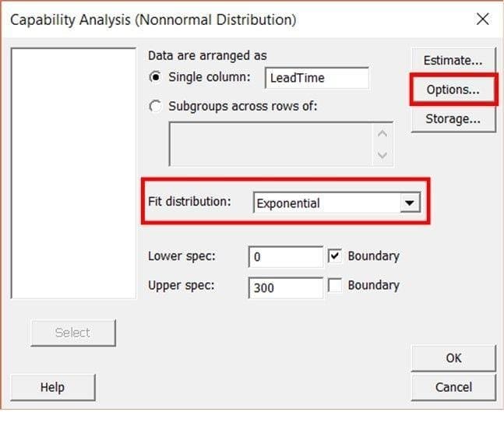
Task: Select the Single column radio button
Action: click(x=156, y=77)
